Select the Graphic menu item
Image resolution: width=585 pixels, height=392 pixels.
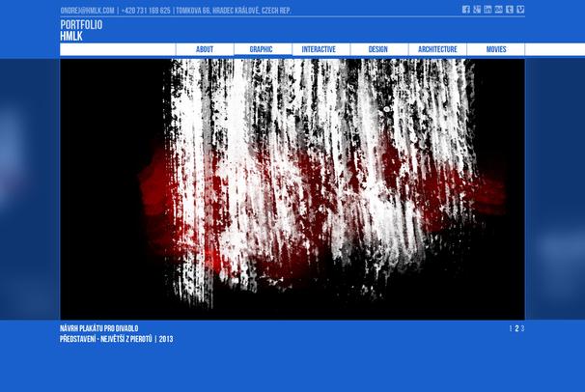pyautogui.click(x=262, y=49)
